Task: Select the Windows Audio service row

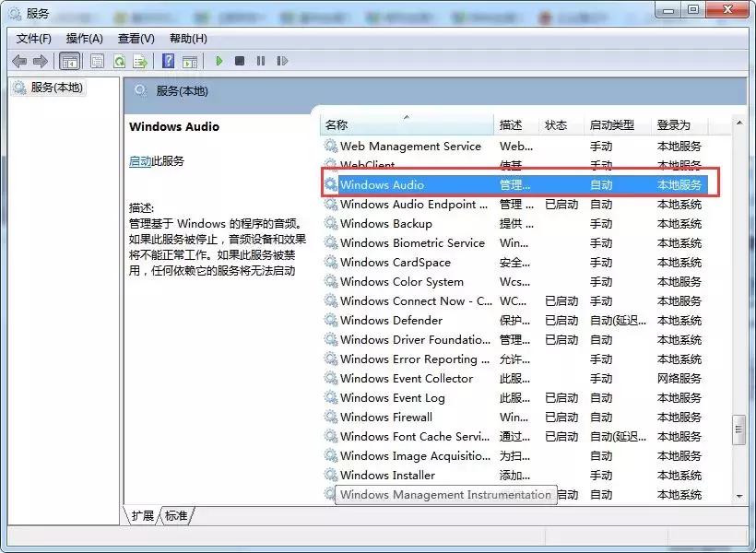Action: pyautogui.click(x=514, y=184)
